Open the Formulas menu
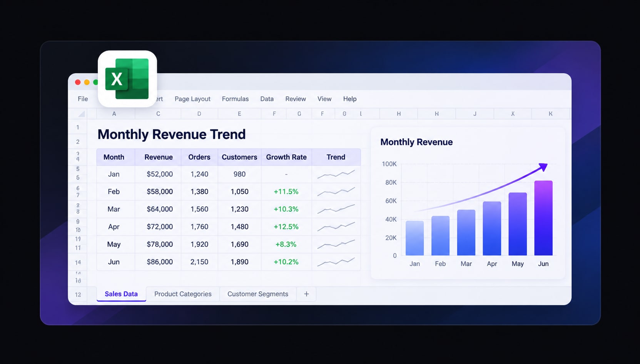Viewport: 640px width, 364px height. pyautogui.click(x=235, y=99)
